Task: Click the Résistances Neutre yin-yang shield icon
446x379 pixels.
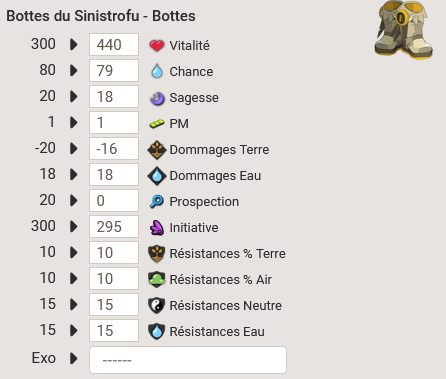Action: pyautogui.click(x=157, y=305)
